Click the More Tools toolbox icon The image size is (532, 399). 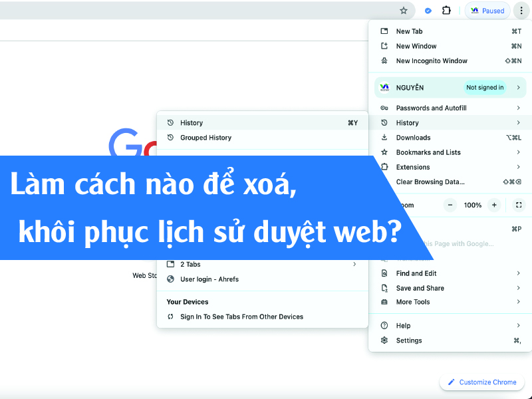click(384, 302)
